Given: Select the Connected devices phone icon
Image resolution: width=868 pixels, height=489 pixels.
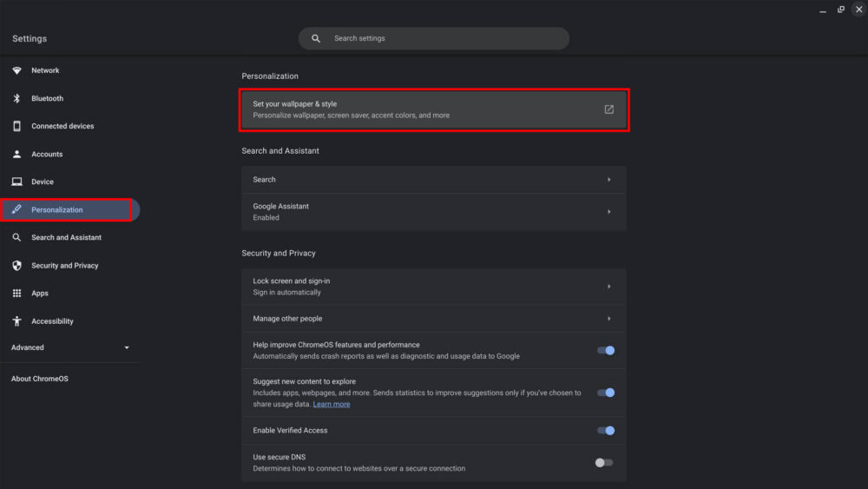Looking at the screenshot, I should click(16, 126).
